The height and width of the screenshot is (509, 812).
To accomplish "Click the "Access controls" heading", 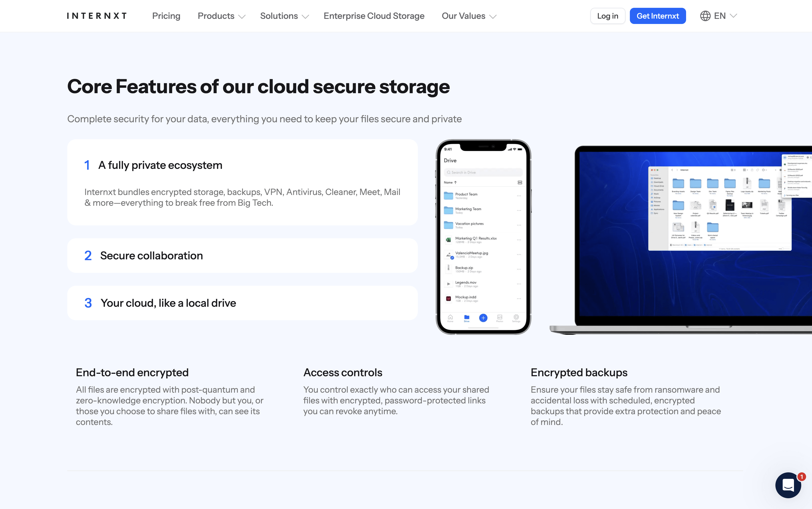I will coord(343,373).
